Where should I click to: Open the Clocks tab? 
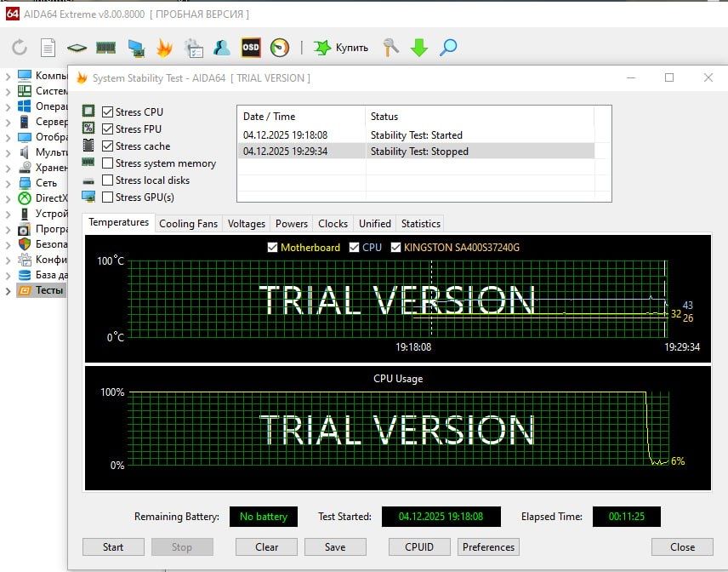pyautogui.click(x=333, y=224)
